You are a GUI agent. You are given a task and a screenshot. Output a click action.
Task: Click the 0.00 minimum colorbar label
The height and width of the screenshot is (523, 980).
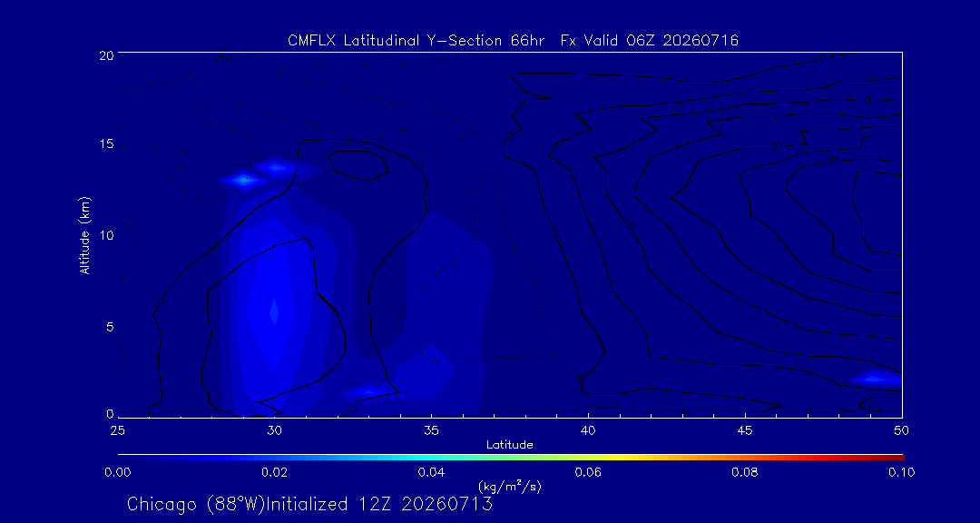[119, 472]
